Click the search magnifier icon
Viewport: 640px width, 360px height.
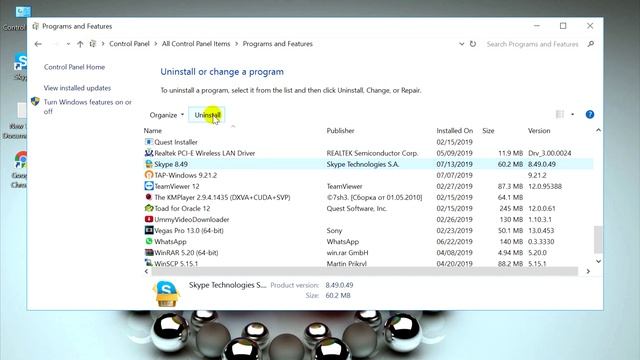(591, 44)
